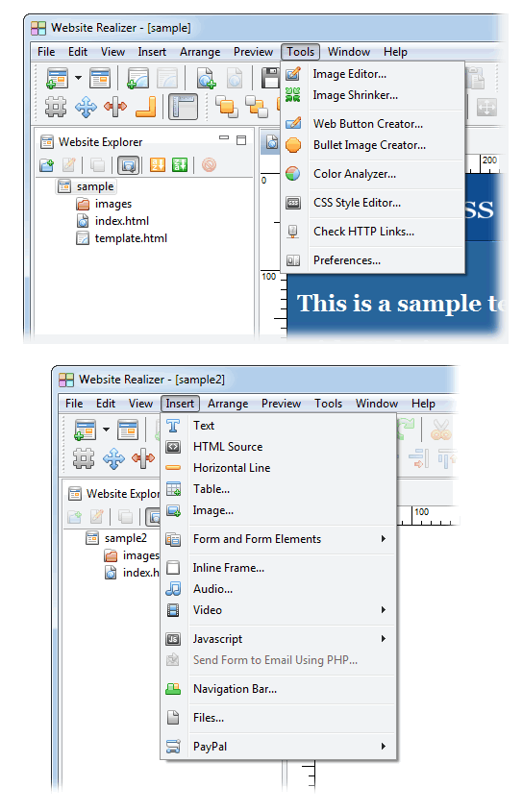Toggle the preview view button in Website Explorer
523x812 pixels.
[128, 165]
